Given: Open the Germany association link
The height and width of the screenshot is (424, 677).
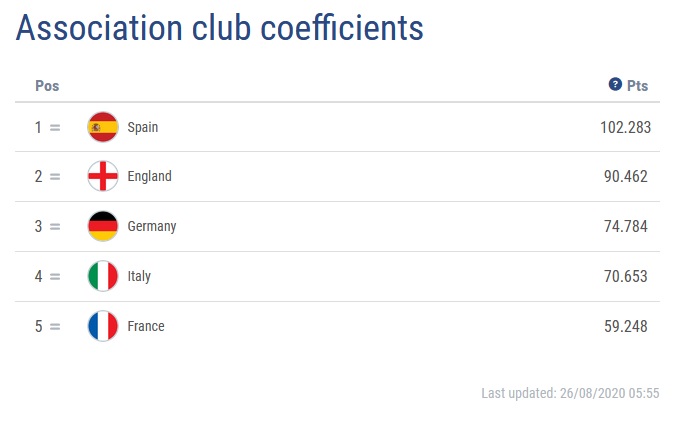Looking at the screenshot, I should click(152, 226).
